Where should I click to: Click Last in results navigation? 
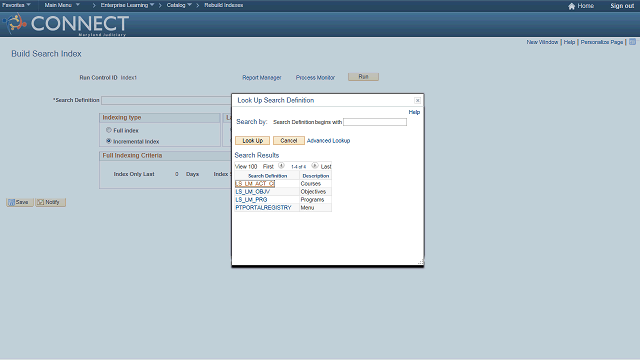(326, 167)
